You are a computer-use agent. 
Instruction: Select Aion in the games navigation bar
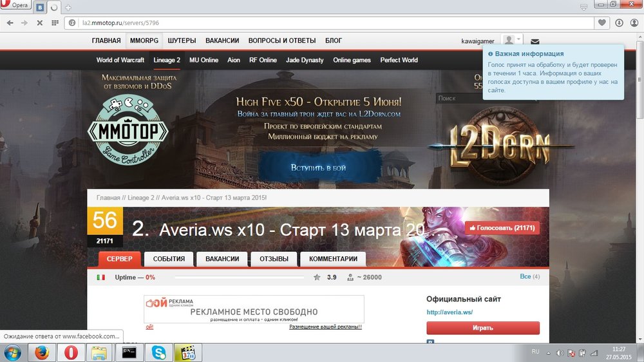(234, 60)
